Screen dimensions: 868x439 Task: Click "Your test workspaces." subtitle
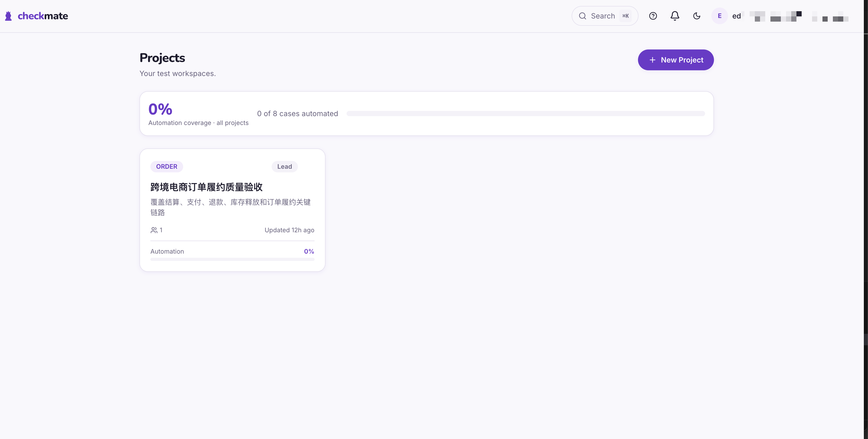[x=177, y=73]
